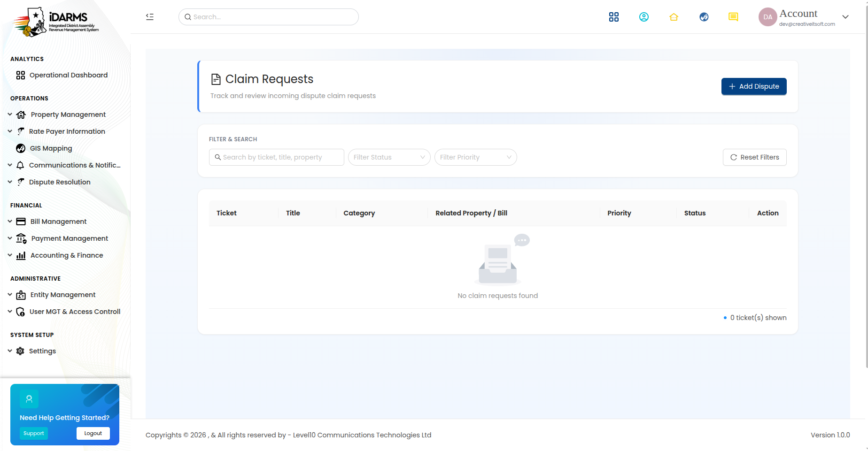This screenshot has width=868, height=451.
Task: Click the Reset Filters button
Action: coord(755,157)
